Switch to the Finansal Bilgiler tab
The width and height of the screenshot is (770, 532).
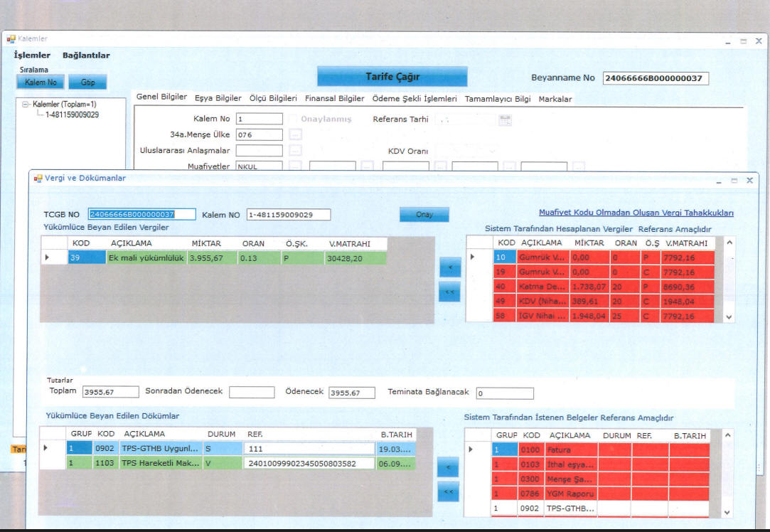(334, 99)
